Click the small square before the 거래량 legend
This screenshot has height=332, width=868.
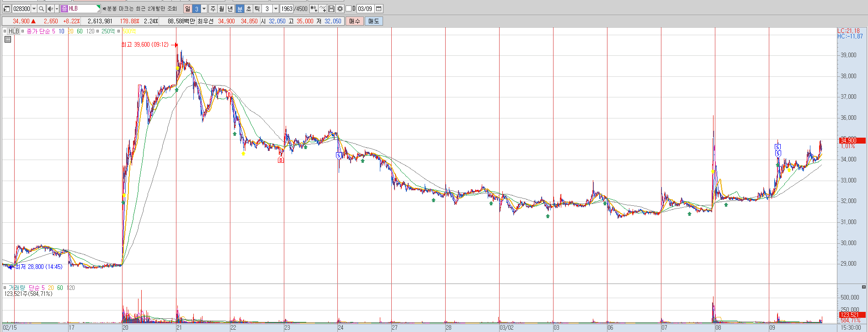tap(5, 288)
